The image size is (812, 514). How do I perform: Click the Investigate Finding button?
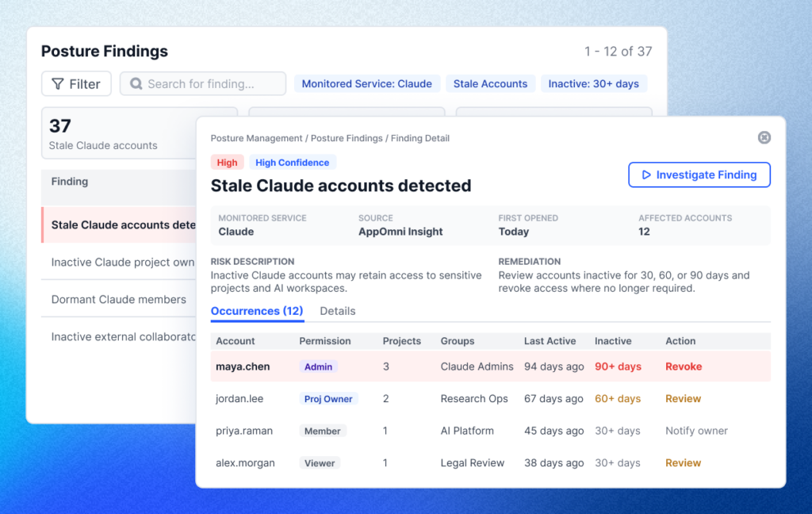click(699, 175)
